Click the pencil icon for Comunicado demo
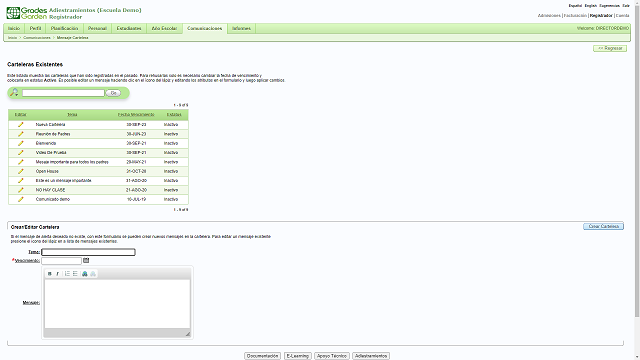This screenshot has width=640, height=360. point(20,199)
